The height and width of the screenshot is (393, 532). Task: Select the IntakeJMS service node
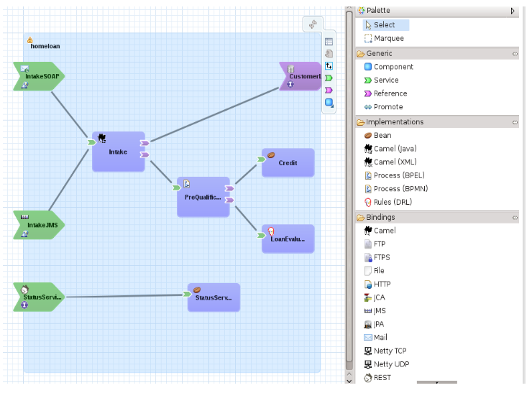[x=39, y=225]
